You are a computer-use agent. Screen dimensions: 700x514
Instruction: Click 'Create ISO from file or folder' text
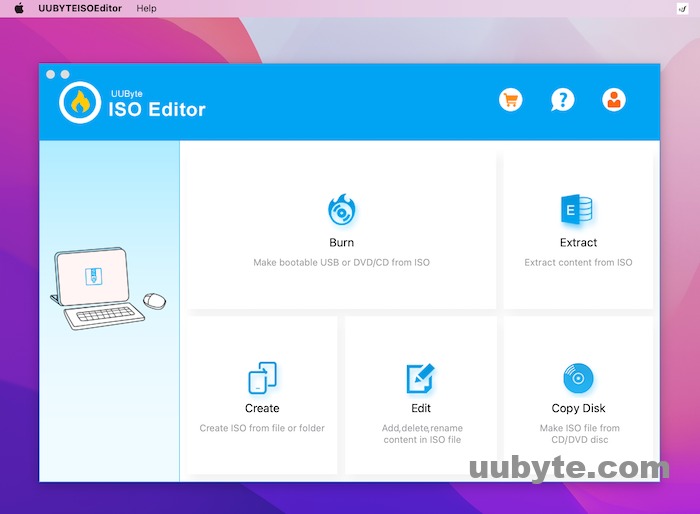(262, 428)
